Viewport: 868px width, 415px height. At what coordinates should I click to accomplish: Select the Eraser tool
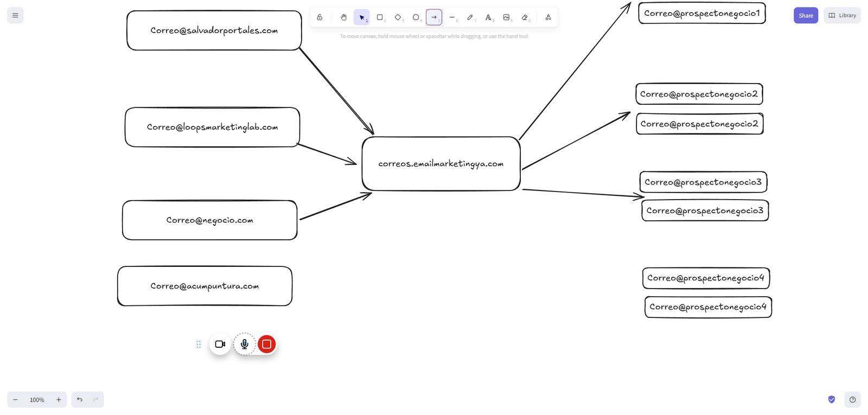(x=525, y=17)
